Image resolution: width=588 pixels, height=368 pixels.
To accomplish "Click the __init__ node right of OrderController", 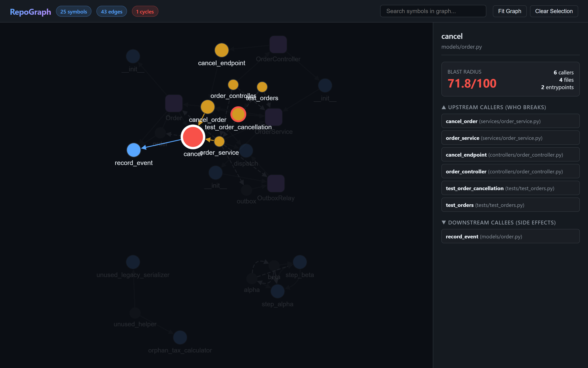I will coord(325,86).
